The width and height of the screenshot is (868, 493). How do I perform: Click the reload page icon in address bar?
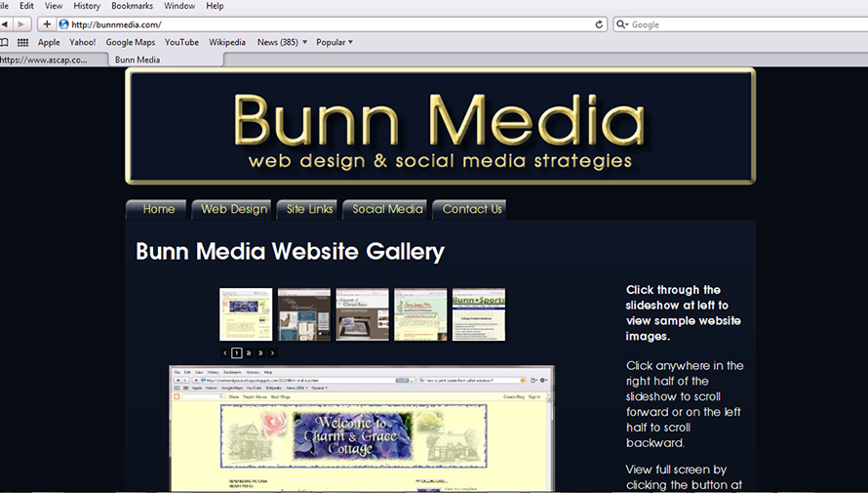coord(599,24)
